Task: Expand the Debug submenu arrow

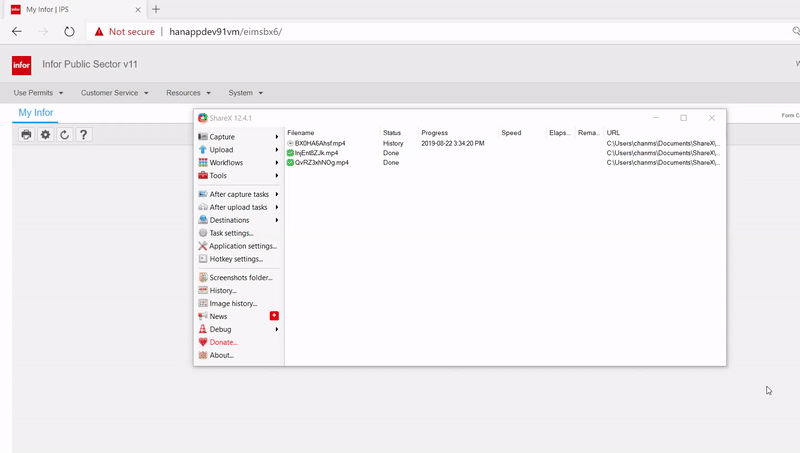Action: pyautogui.click(x=277, y=329)
